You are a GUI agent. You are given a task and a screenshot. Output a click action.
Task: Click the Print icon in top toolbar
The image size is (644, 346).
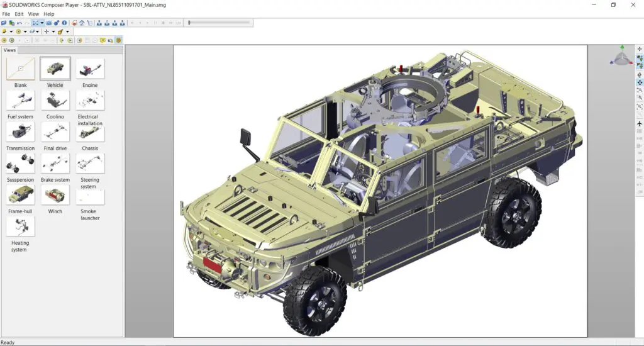pos(75,23)
